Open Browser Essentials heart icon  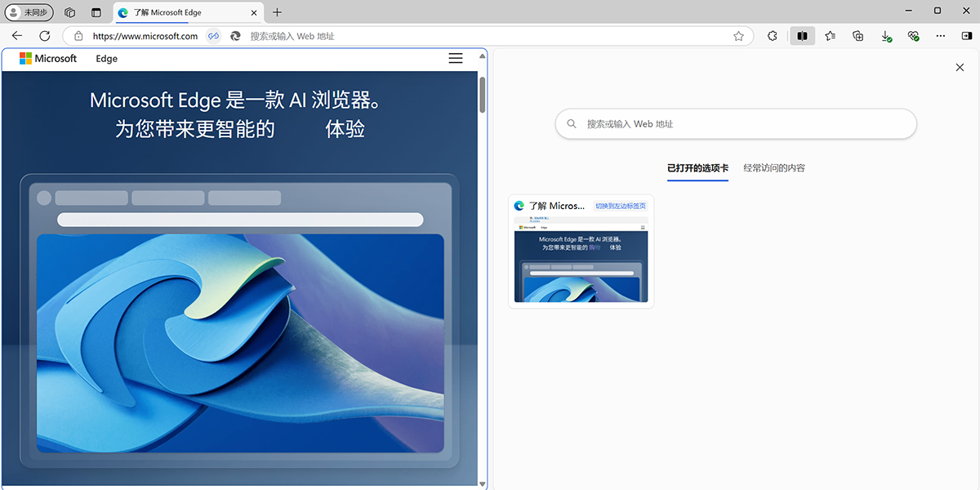pyautogui.click(x=913, y=36)
